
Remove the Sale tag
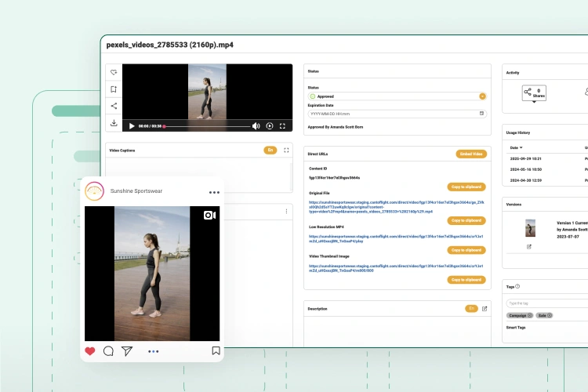(550, 315)
